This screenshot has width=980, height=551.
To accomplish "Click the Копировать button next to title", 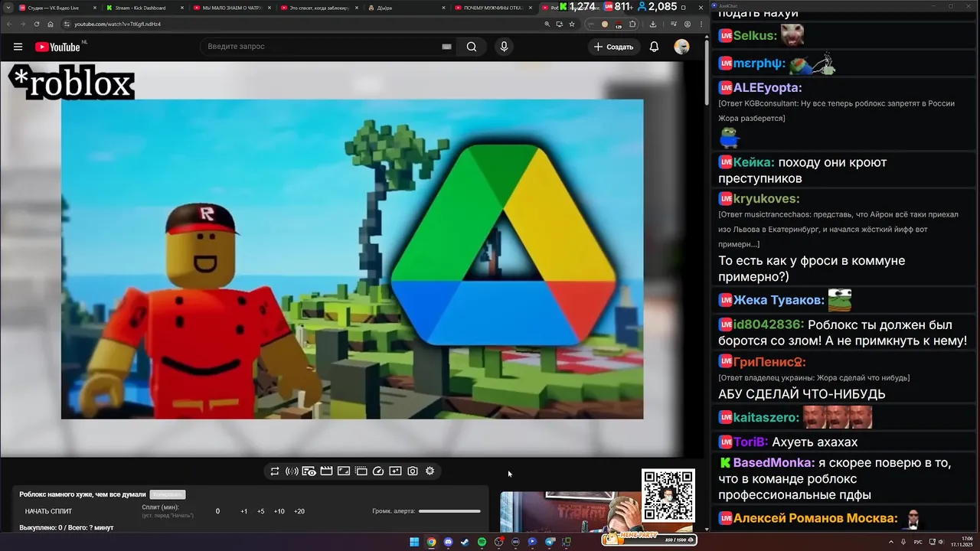I will point(168,494).
